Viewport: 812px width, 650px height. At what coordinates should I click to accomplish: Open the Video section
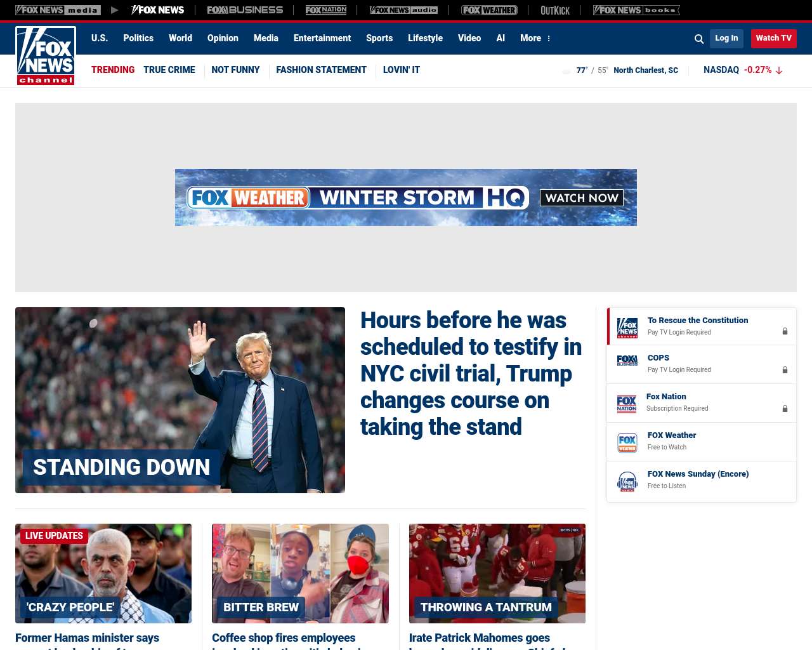469,38
